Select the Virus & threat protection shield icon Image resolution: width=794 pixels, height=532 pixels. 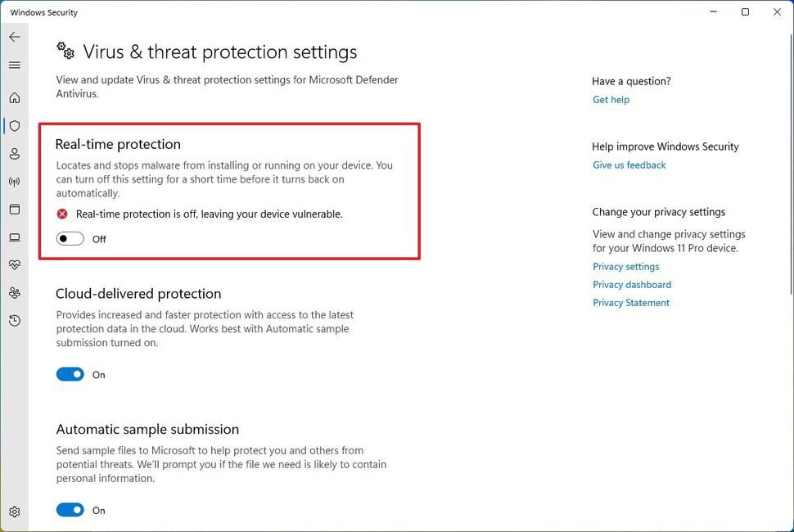tap(15, 125)
